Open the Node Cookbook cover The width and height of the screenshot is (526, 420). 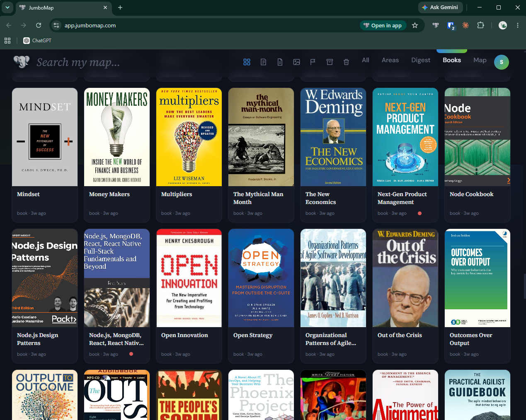pos(478,137)
